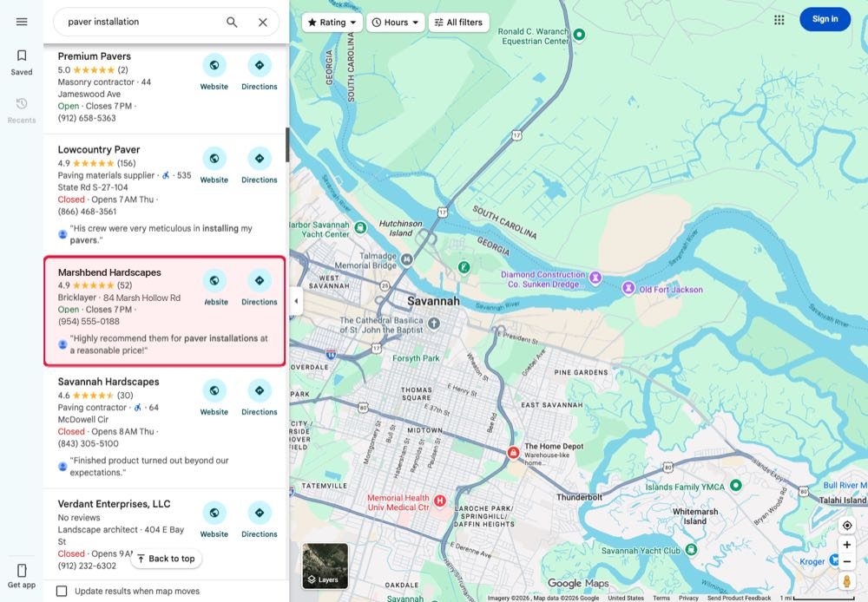
Task: Click Whitemarsh Island label on map
Action: [694, 516]
